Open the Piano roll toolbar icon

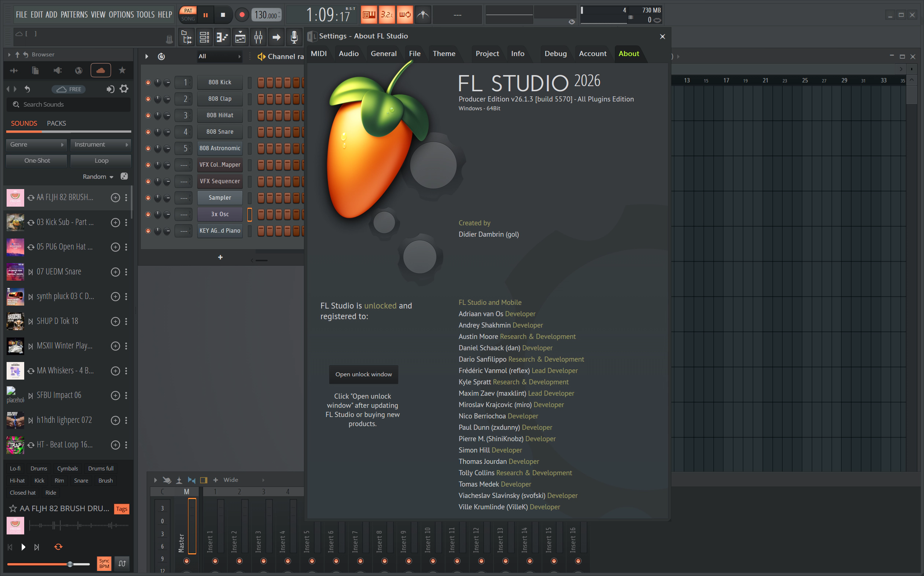click(222, 37)
